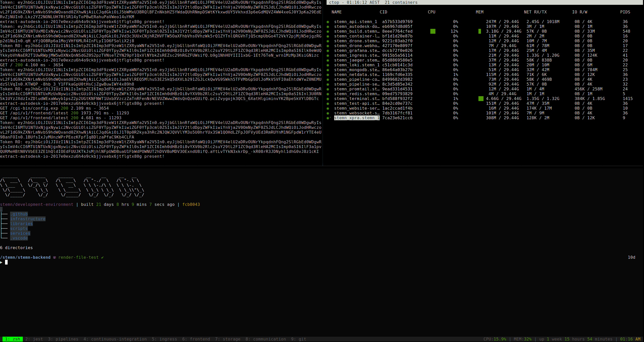Switch to tmux window 2: jest
Viewport: 644px width, 342px height.
pos(34,339)
